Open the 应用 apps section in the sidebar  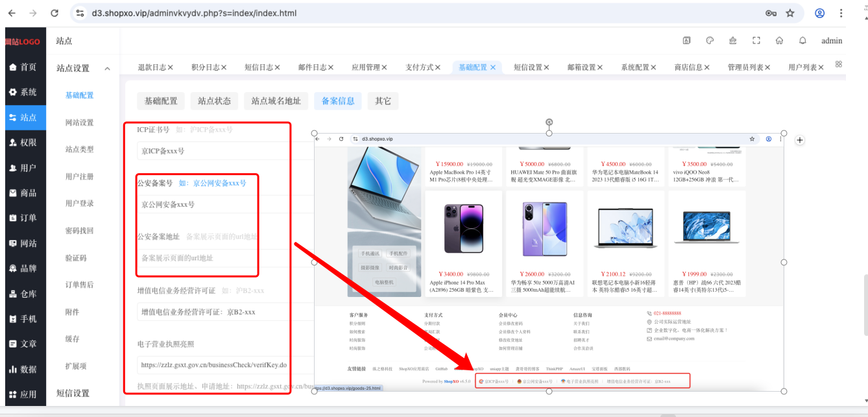pyautogui.click(x=23, y=394)
